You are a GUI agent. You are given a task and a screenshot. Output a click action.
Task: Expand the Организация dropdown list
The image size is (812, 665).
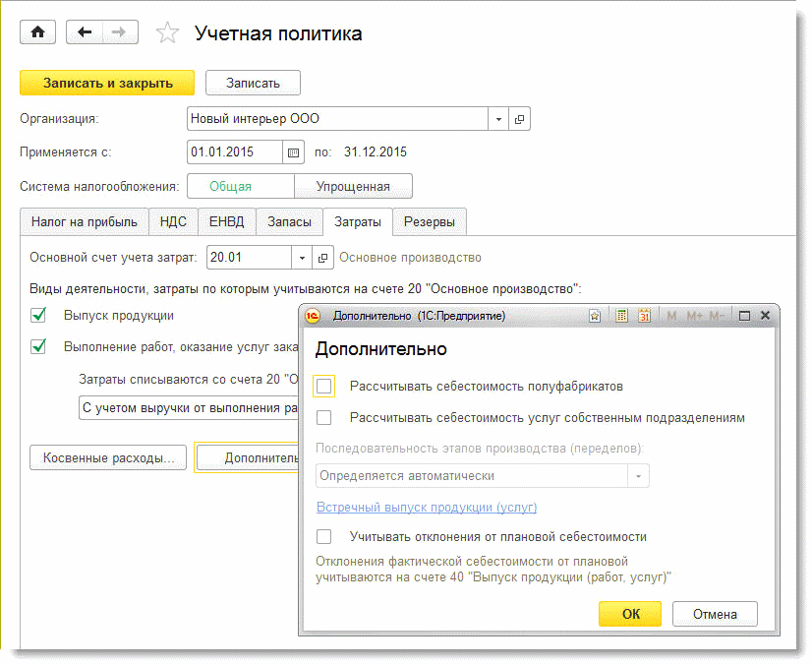click(498, 119)
